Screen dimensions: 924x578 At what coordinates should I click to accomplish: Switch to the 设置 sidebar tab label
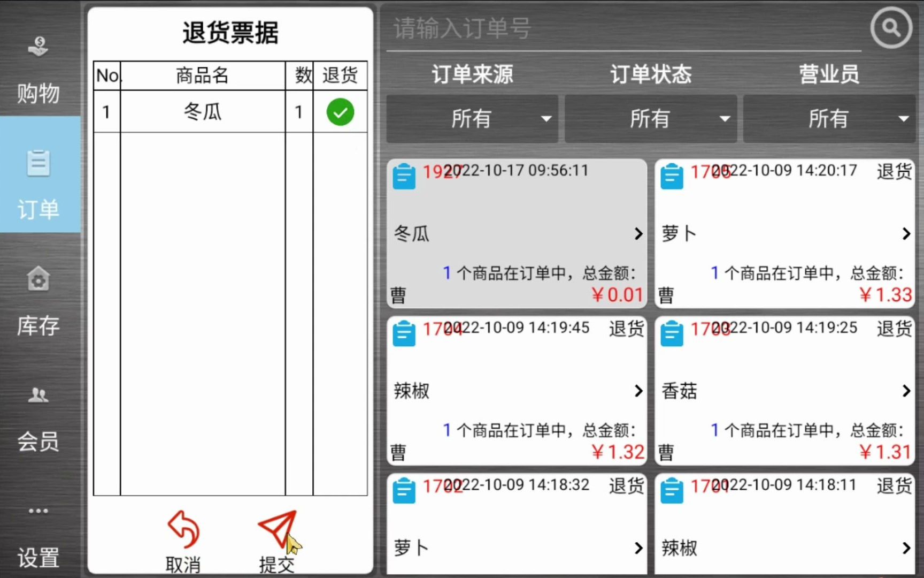pos(38,558)
